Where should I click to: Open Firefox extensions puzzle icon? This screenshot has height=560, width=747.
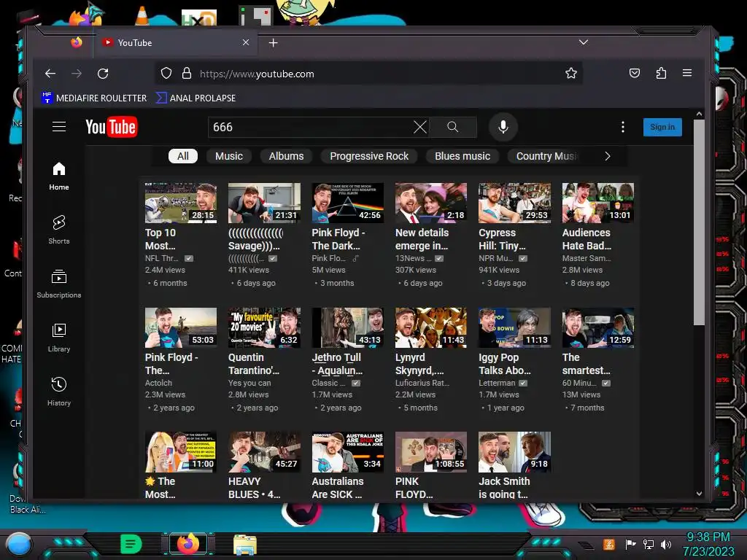point(661,73)
